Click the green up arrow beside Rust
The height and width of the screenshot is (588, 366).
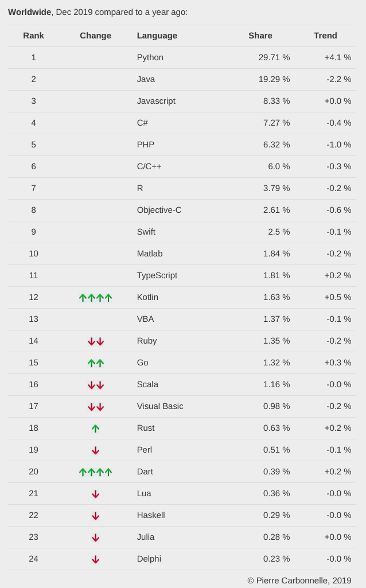point(95,429)
